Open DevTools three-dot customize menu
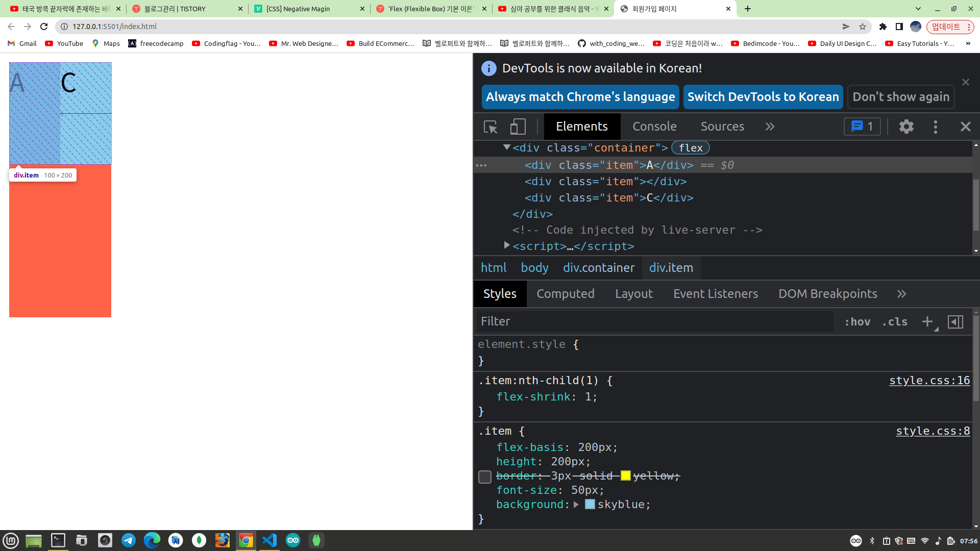This screenshot has height=551, width=980. pyautogui.click(x=935, y=127)
